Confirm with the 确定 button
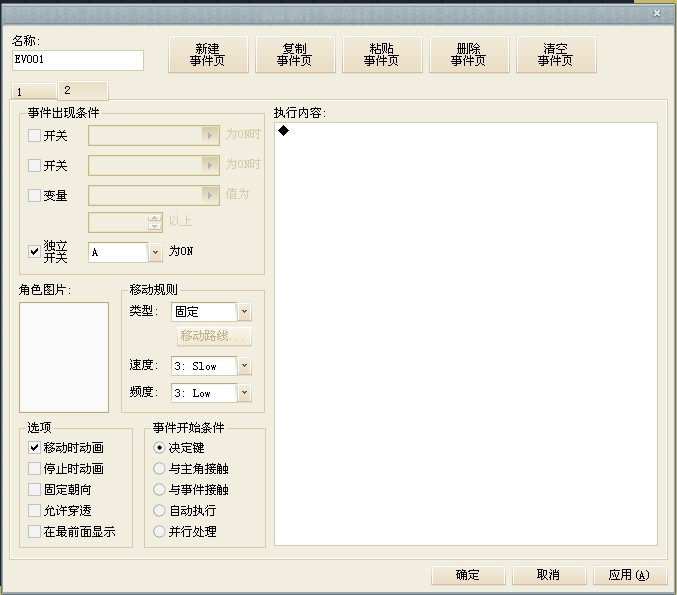The image size is (677, 595). pos(468,575)
